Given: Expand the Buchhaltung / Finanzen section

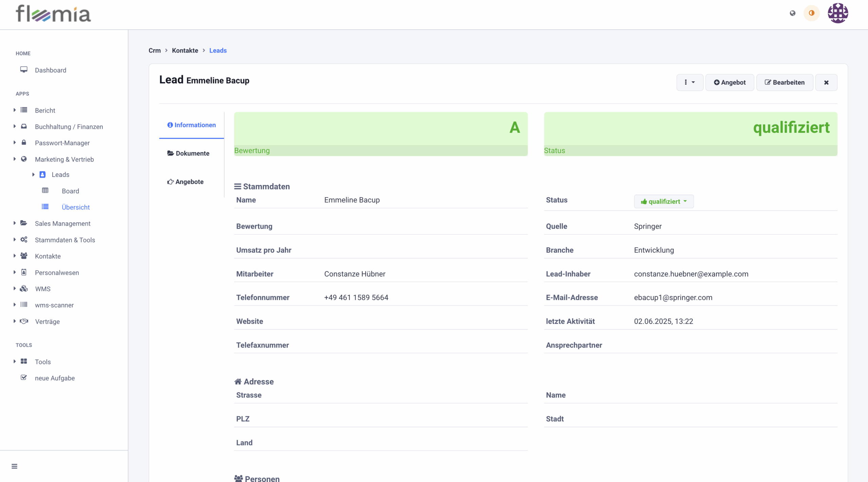Looking at the screenshot, I should [15, 126].
